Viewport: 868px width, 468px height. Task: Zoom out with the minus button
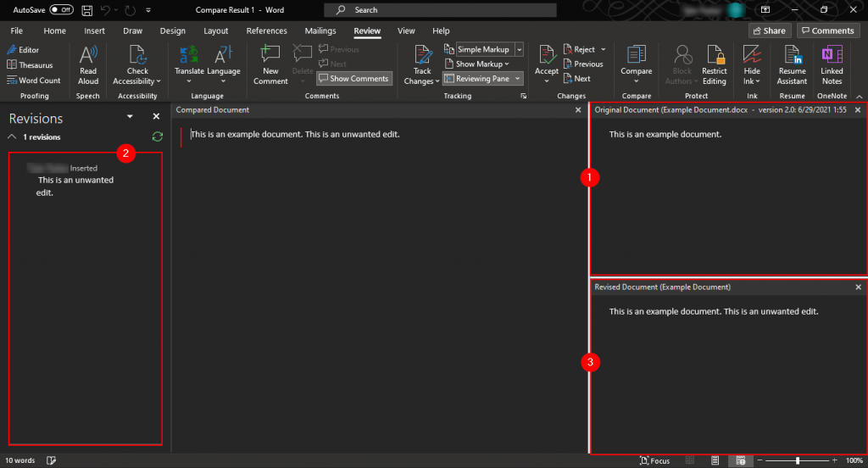[760, 461]
